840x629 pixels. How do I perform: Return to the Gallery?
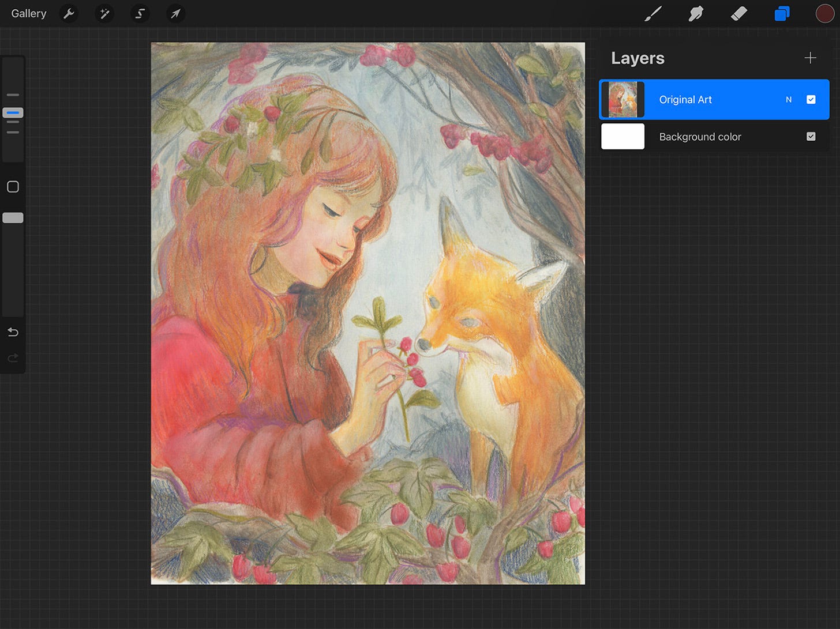[x=29, y=13]
